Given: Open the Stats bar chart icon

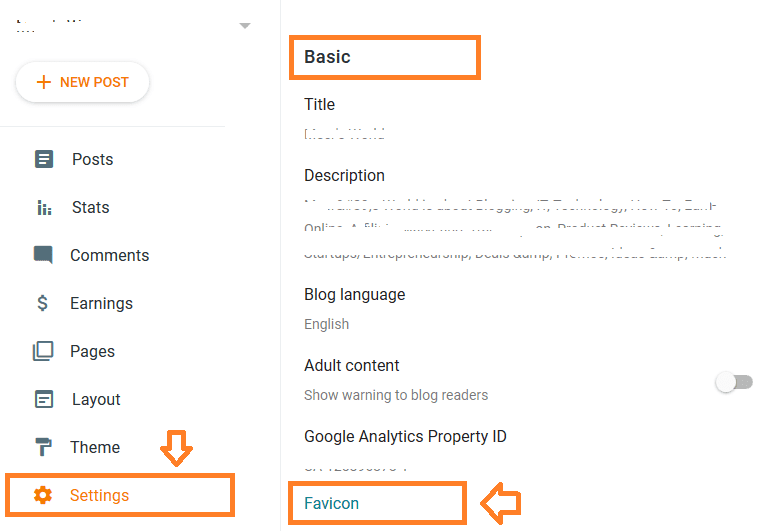Looking at the screenshot, I should [x=44, y=208].
